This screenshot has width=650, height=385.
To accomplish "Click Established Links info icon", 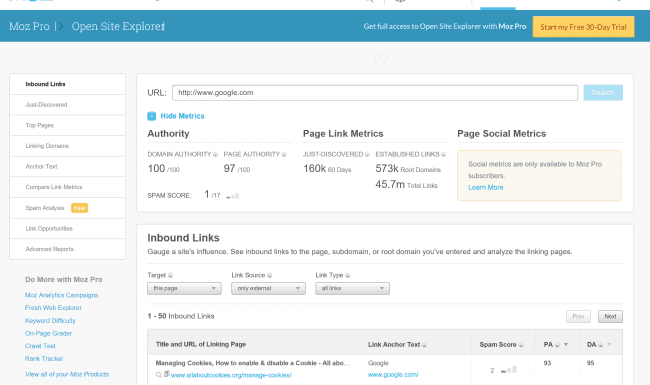I will click(443, 155).
